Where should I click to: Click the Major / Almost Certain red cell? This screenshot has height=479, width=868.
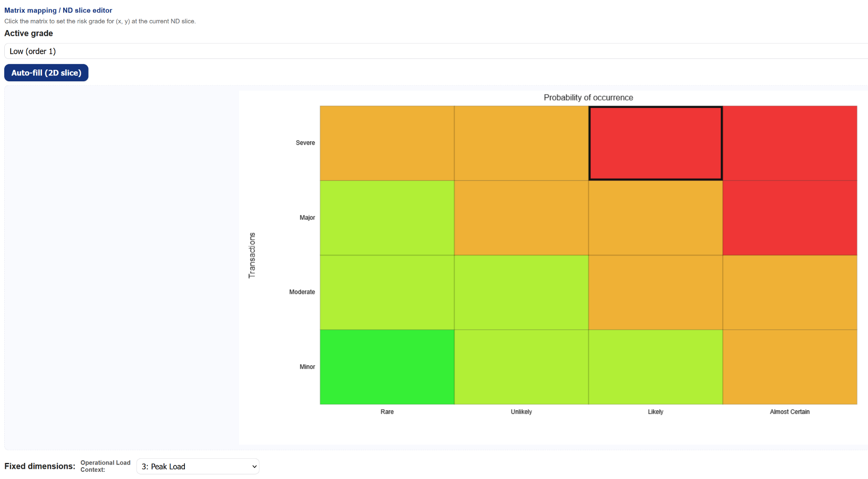click(x=790, y=218)
